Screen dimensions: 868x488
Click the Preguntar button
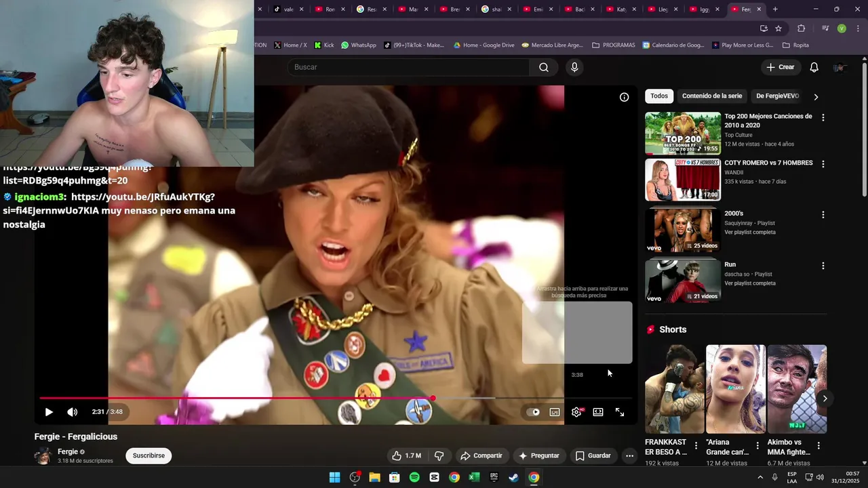(x=539, y=455)
